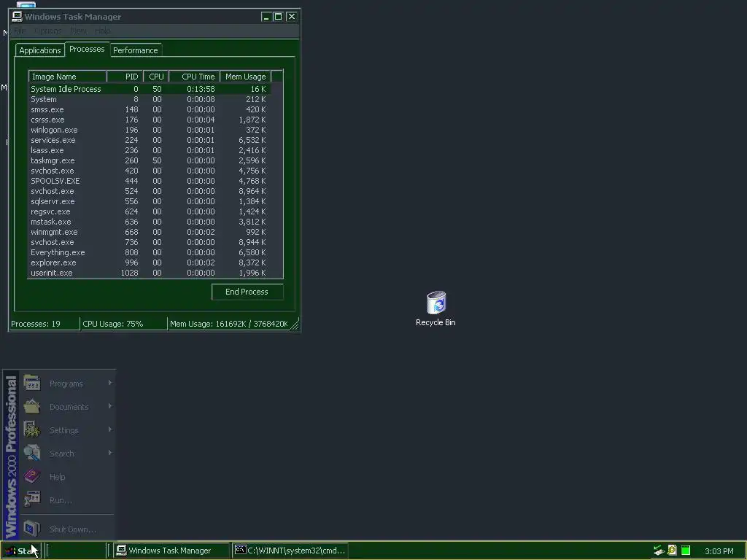Select the smss.exe process row
Image resolution: width=747 pixels, height=560 pixels.
[x=150, y=109]
